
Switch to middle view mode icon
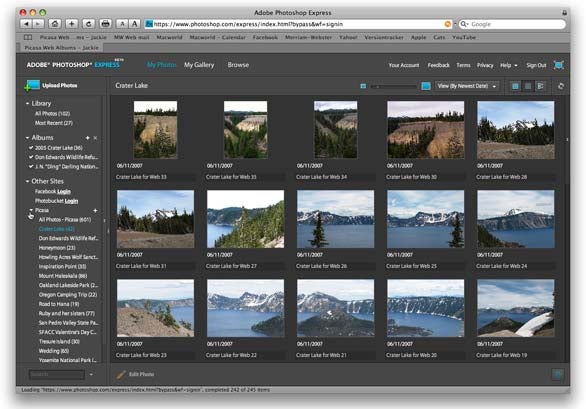tap(528, 86)
